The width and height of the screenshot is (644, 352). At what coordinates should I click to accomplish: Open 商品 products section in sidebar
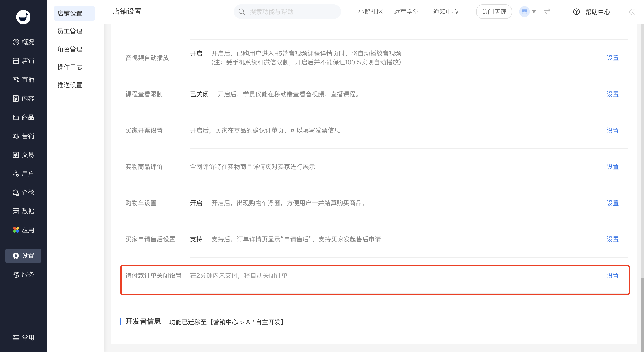(x=23, y=117)
